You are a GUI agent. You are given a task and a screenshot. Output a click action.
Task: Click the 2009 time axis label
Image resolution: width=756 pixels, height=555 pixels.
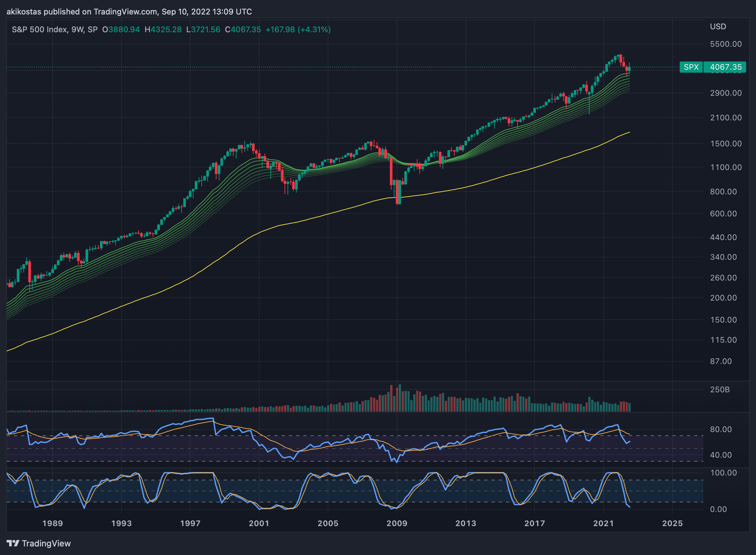[397, 523]
